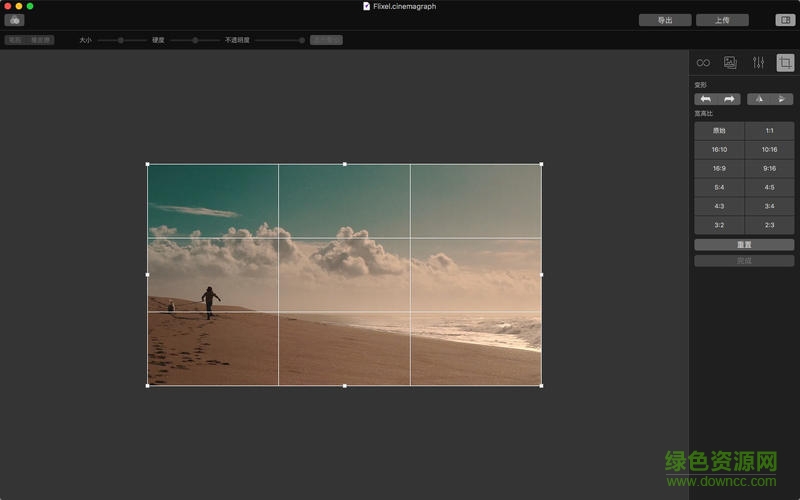Screen dimensions: 800x500
Task: Flip the image vertically
Action: [x=782, y=99]
